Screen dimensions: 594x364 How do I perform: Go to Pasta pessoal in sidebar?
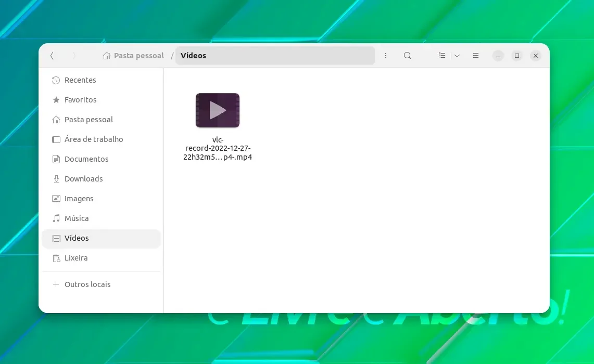click(x=101, y=120)
